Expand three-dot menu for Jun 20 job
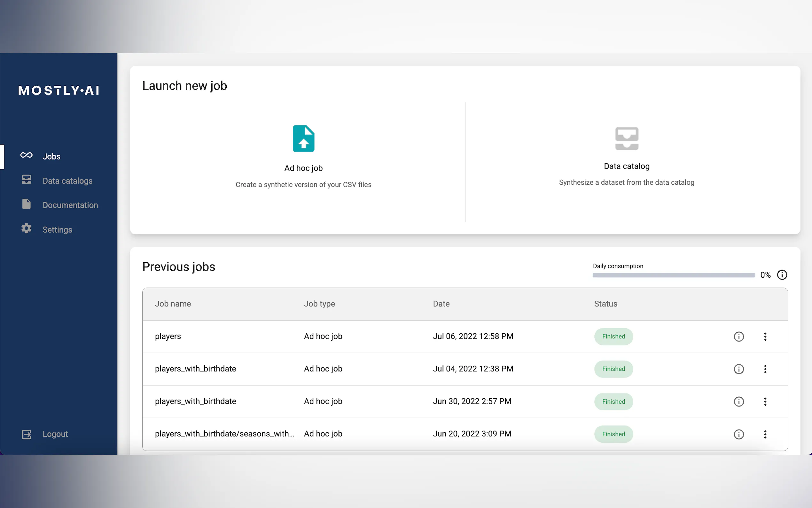The width and height of the screenshot is (812, 508). [x=765, y=434]
